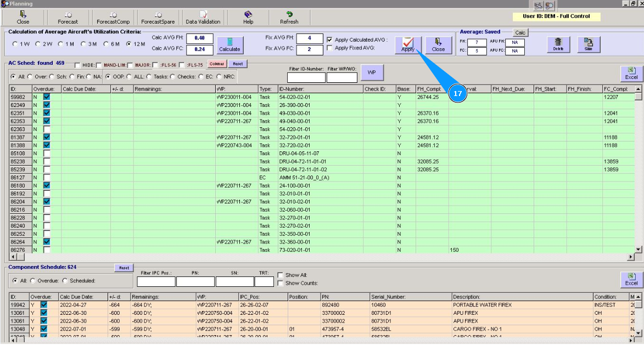This screenshot has height=345, width=644.
Task: Click the Fix AVG FH value field
Action: [x=311, y=38]
